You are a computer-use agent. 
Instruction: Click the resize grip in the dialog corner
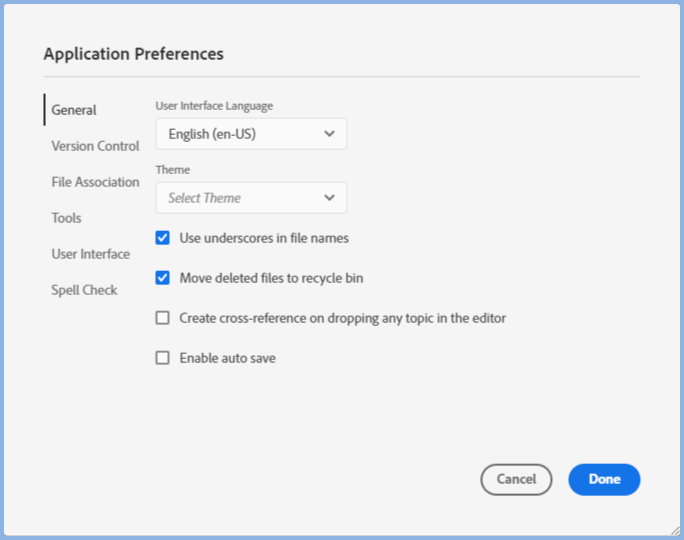tap(674, 530)
